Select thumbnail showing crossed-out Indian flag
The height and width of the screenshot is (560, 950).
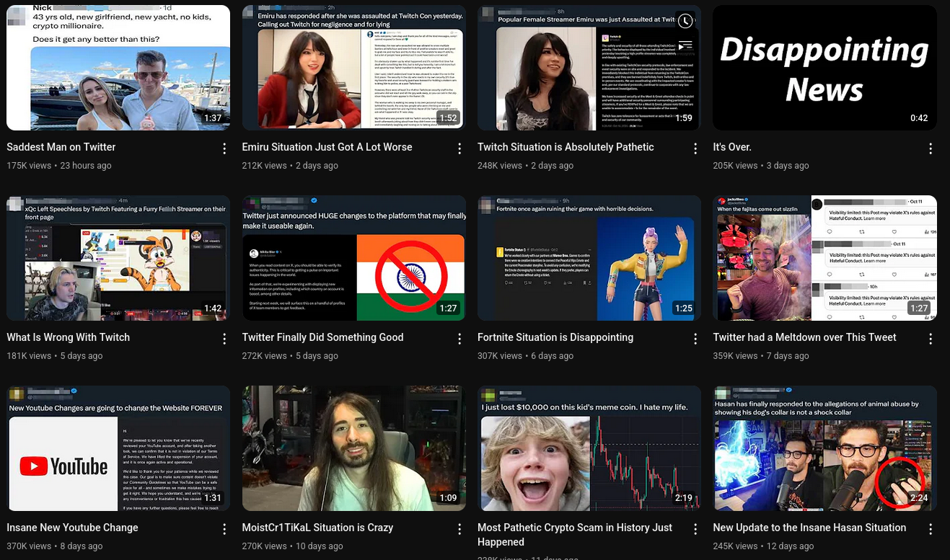pos(354,258)
